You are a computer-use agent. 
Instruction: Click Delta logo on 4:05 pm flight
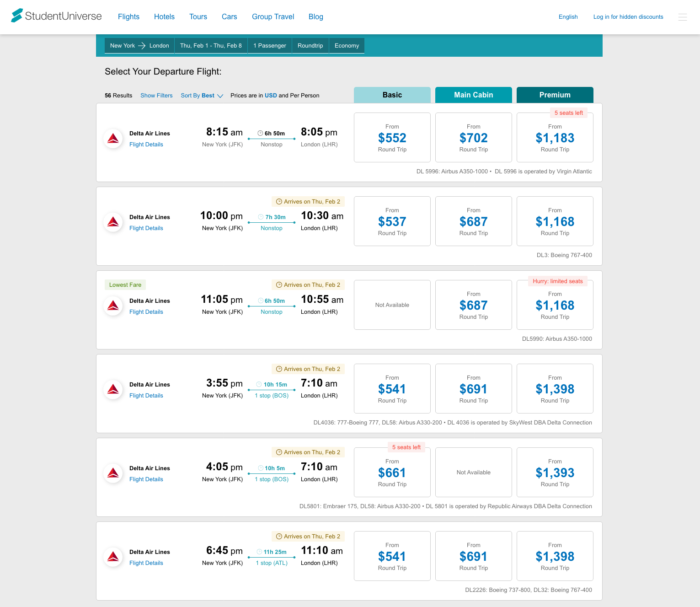113,473
